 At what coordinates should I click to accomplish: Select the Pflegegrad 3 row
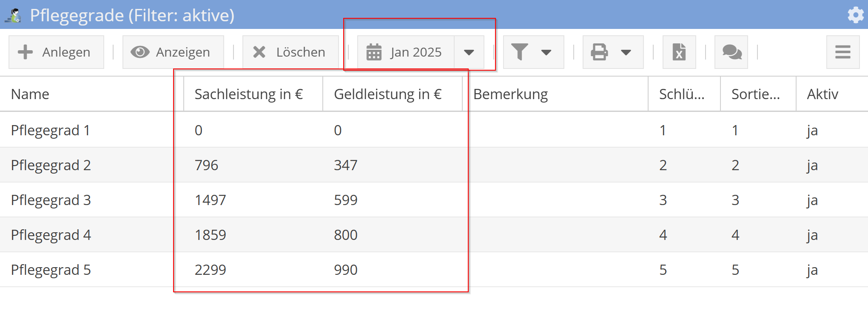click(51, 200)
